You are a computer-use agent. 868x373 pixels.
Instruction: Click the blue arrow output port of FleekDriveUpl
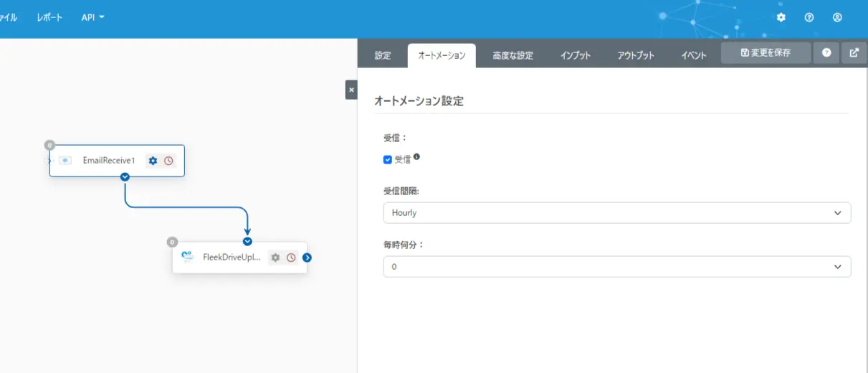pos(307,258)
